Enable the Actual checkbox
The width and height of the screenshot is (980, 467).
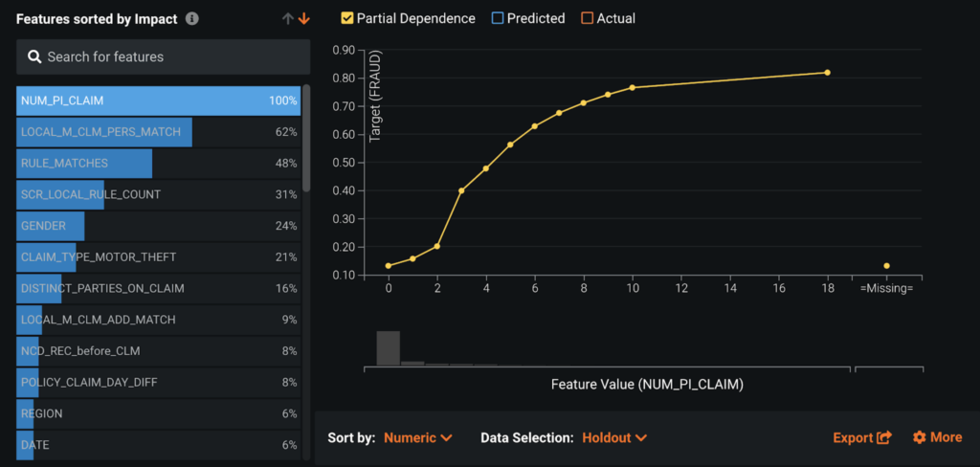point(587,18)
